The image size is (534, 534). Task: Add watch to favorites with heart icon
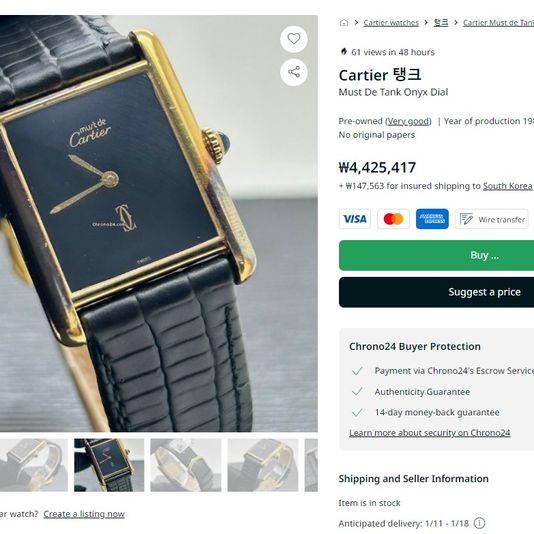(294, 39)
